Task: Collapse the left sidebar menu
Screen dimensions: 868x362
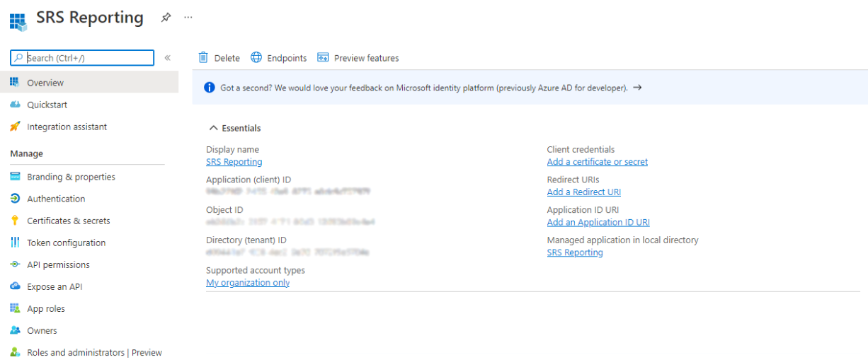Action: pyautogui.click(x=168, y=58)
